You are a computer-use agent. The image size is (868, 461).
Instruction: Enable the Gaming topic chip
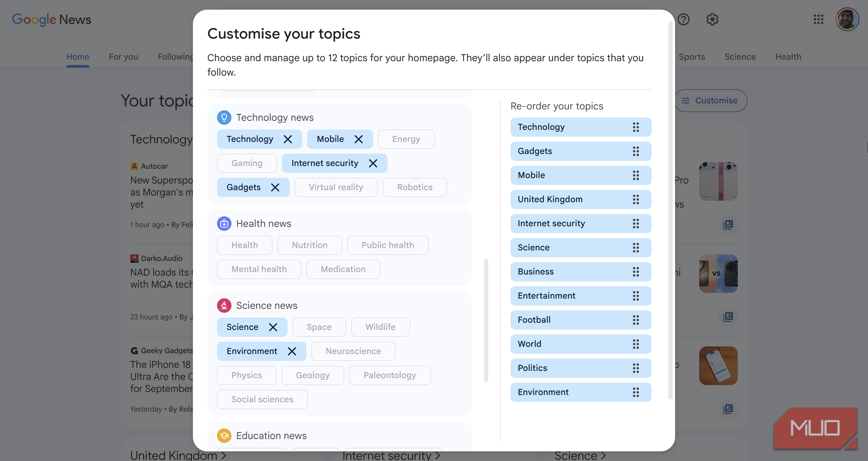(x=247, y=163)
